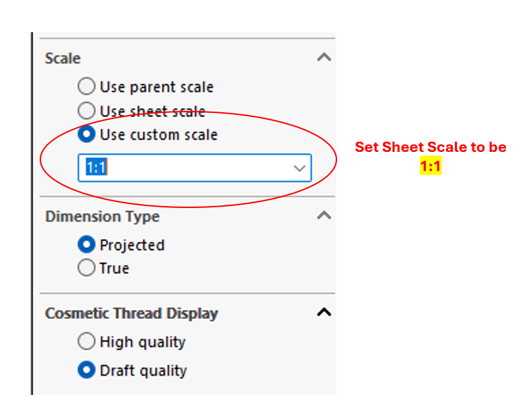Click the 'Use sheet scale' label text
532x412 pixels.
point(152,111)
